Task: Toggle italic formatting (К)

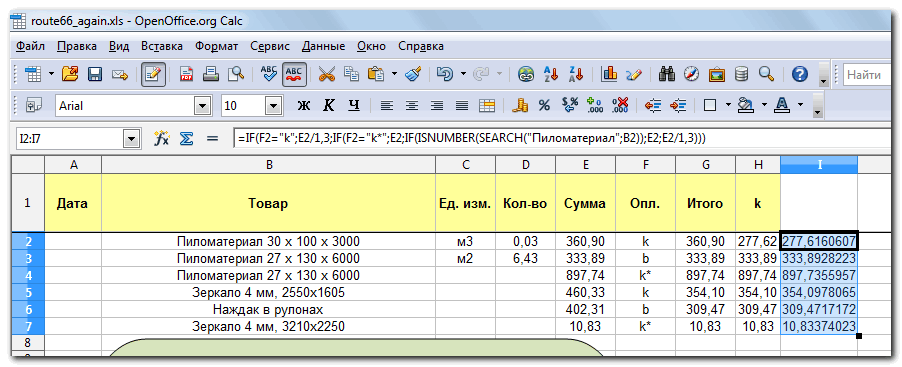Action: coord(328,105)
